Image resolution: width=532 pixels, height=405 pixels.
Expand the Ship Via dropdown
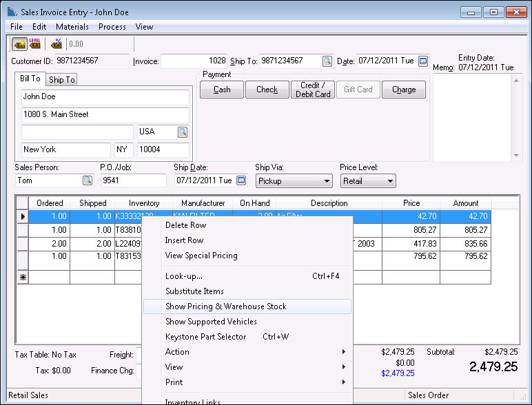point(327,181)
